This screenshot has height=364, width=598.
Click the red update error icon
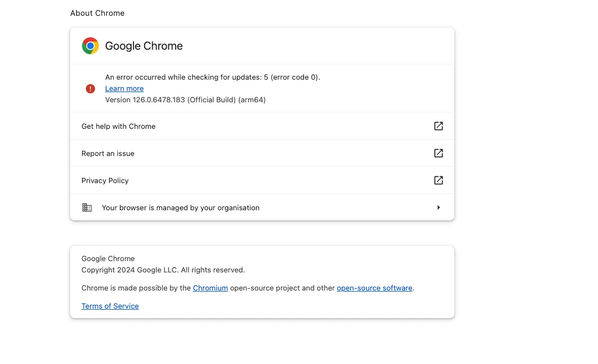tap(90, 89)
